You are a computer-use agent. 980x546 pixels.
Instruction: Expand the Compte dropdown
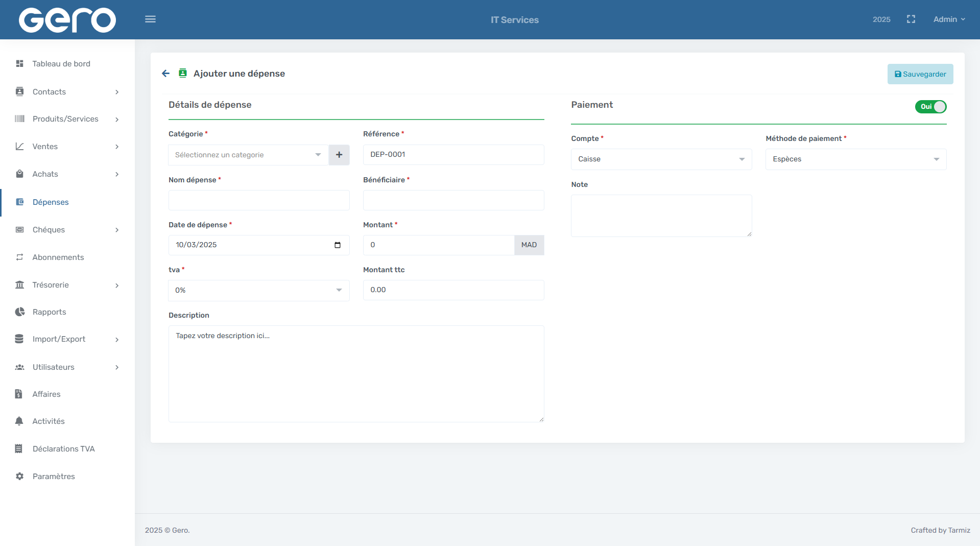[x=661, y=159]
